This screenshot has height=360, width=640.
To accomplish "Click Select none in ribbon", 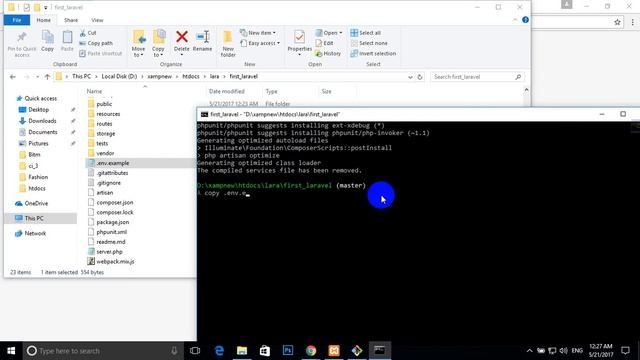I will pyautogui.click(x=369, y=43).
